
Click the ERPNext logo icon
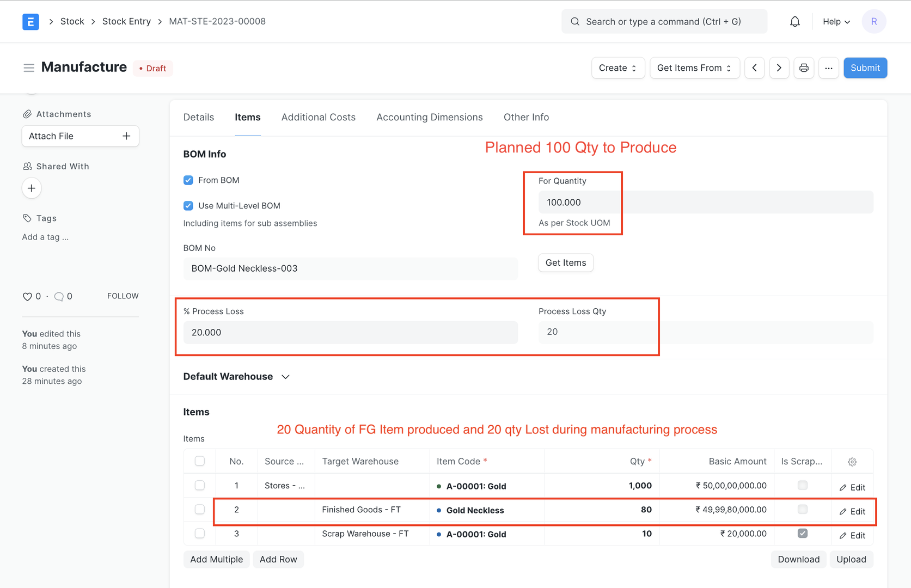click(30, 21)
